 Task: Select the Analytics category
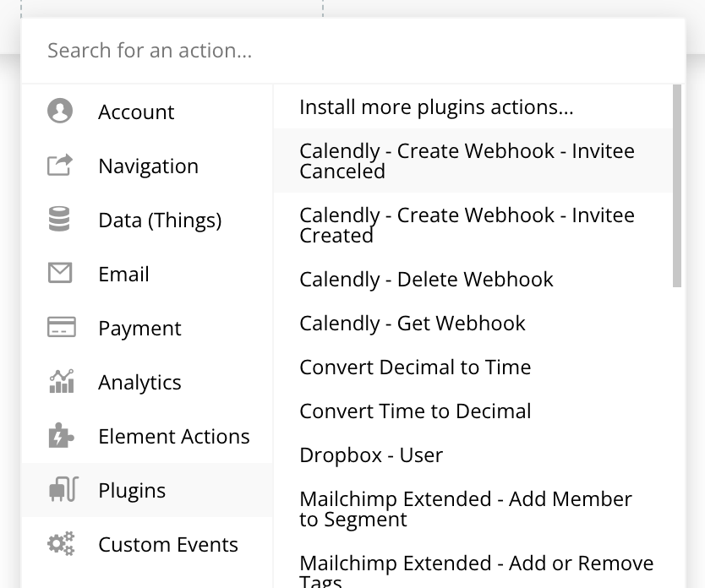tap(147, 382)
